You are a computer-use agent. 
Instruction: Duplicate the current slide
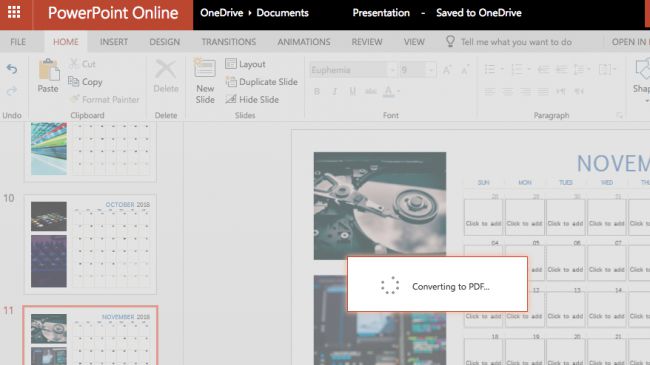click(262, 82)
